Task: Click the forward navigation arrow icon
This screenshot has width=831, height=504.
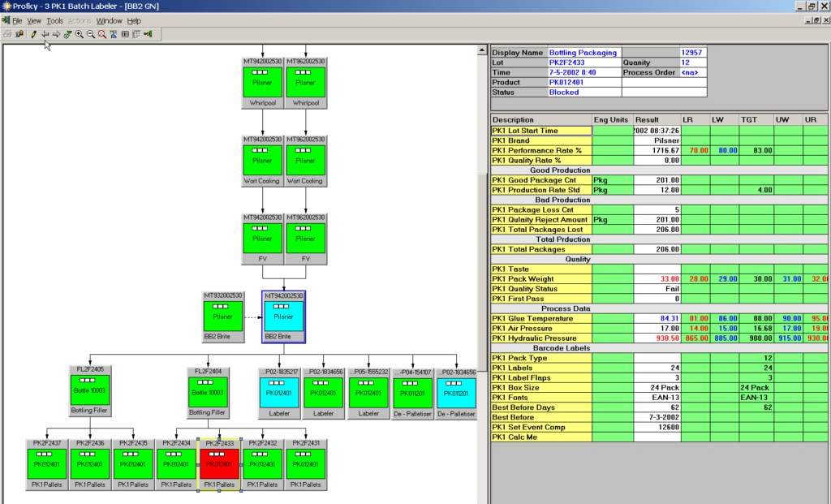Action: pos(54,34)
